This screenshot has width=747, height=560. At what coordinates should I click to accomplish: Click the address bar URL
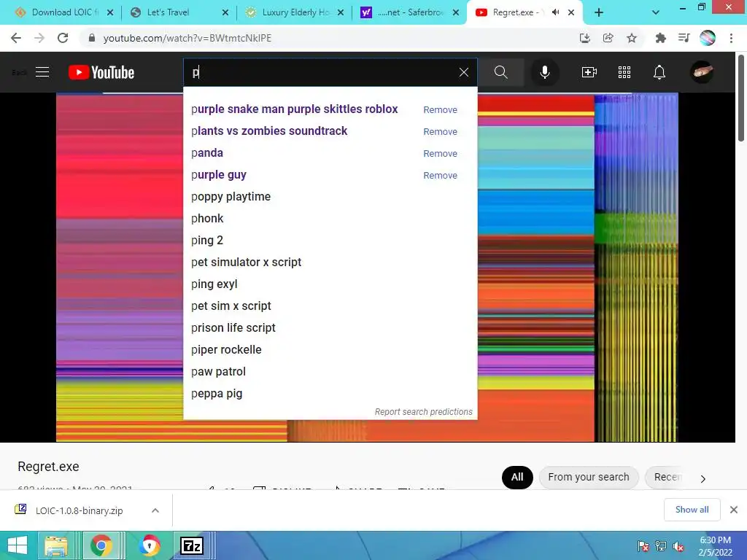[187, 38]
